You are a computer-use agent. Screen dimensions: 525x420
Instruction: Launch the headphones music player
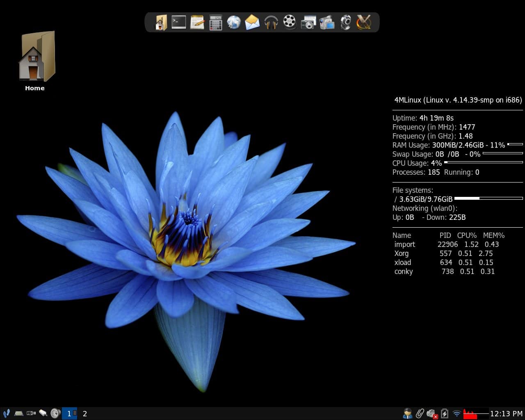click(271, 22)
